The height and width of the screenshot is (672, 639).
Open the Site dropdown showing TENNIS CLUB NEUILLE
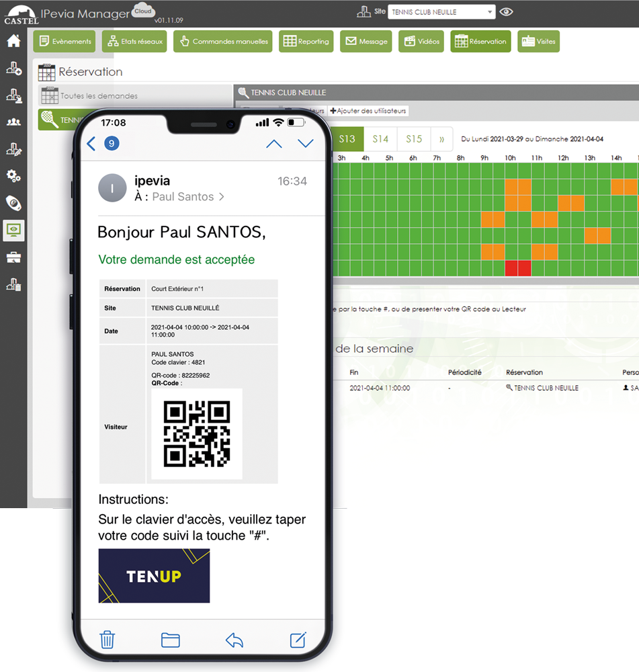[x=441, y=12]
